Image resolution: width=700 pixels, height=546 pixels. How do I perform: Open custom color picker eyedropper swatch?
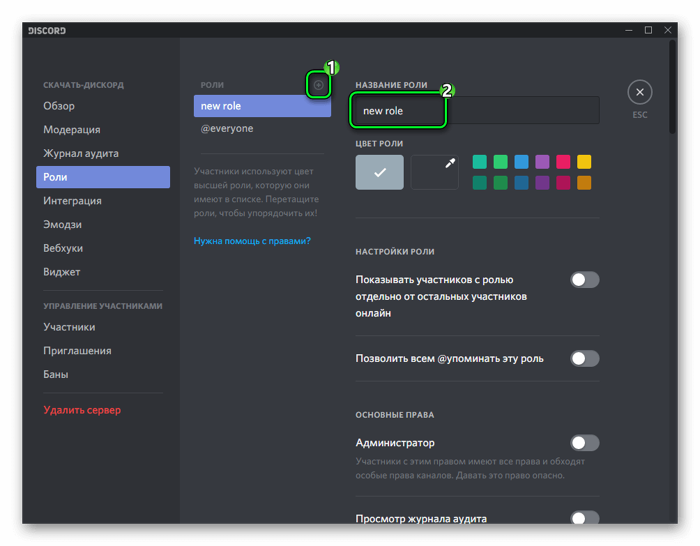pyautogui.click(x=434, y=172)
